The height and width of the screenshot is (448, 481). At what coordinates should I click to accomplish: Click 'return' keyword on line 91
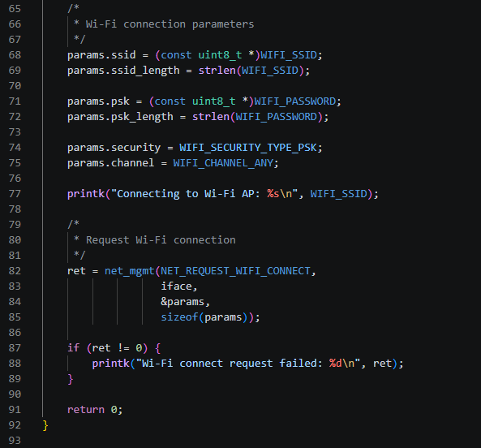point(86,410)
